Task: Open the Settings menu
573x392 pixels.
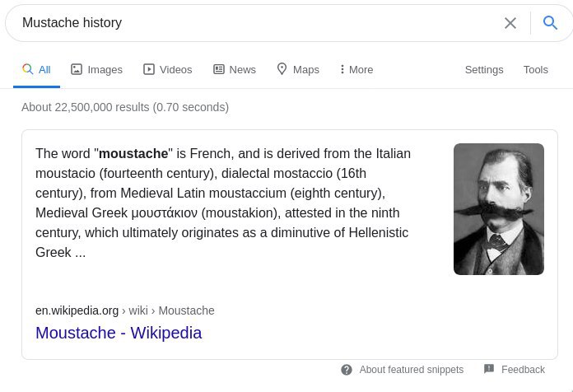Action: coord(484,69)
